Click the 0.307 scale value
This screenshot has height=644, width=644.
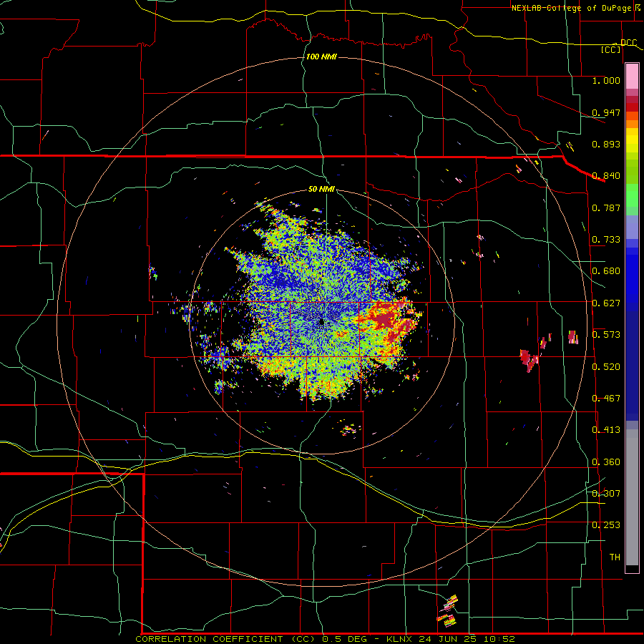coord(606,493)
